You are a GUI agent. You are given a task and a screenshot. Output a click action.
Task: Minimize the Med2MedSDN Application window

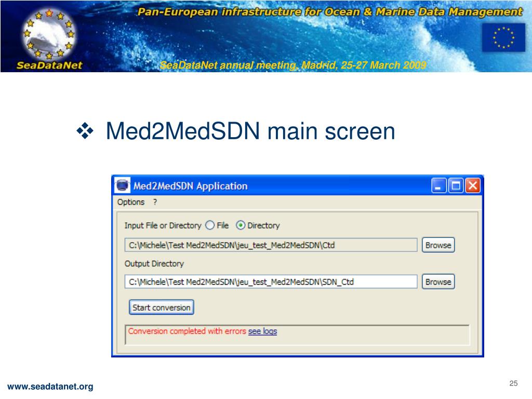coord(438,185)
